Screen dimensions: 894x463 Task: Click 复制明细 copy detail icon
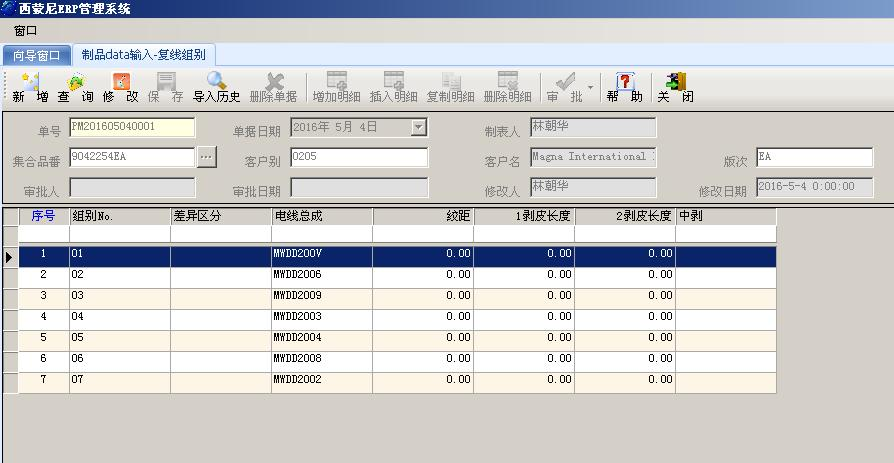point(451,80)
